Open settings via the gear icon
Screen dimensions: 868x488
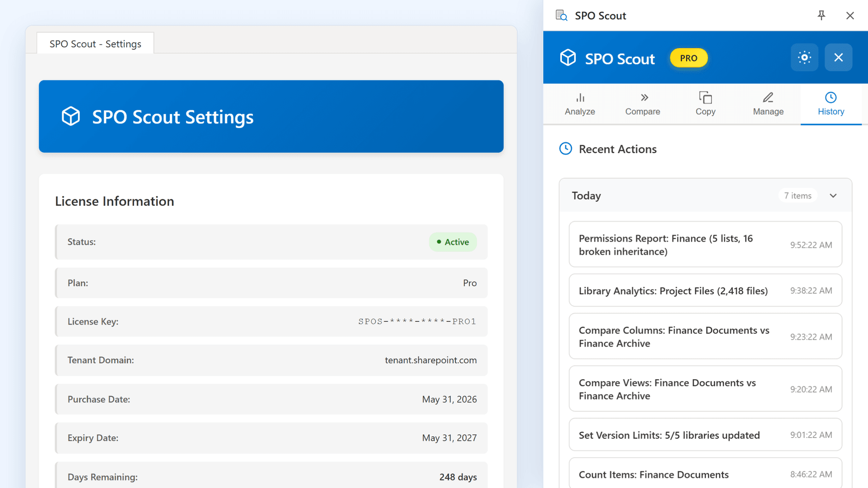[804, 57]
